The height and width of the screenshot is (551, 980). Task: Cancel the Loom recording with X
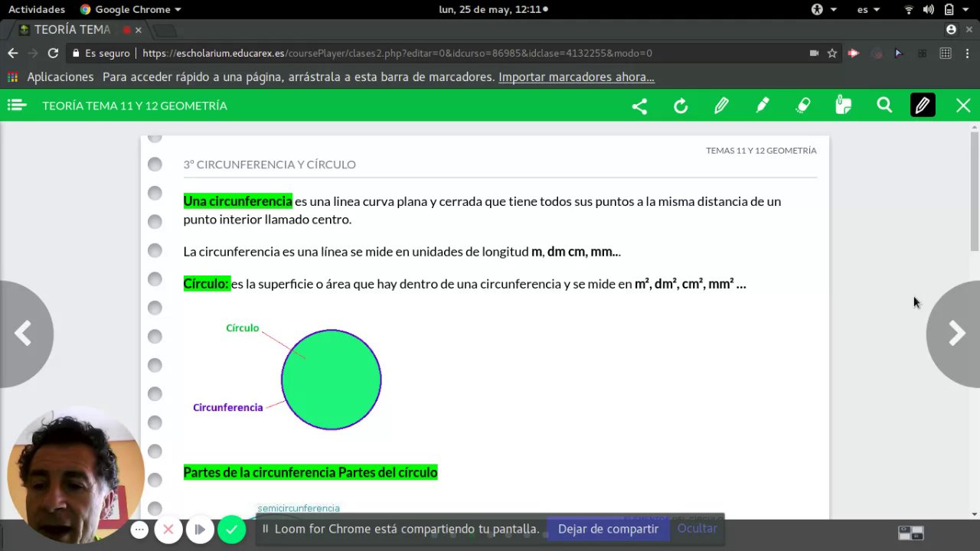click(x=168, y=529)
